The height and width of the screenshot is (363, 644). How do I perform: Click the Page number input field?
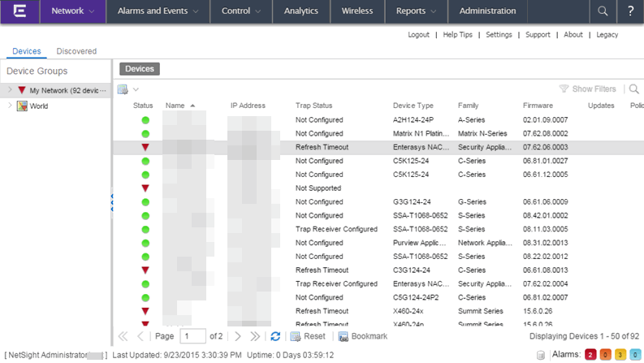(x=192, y=336)
